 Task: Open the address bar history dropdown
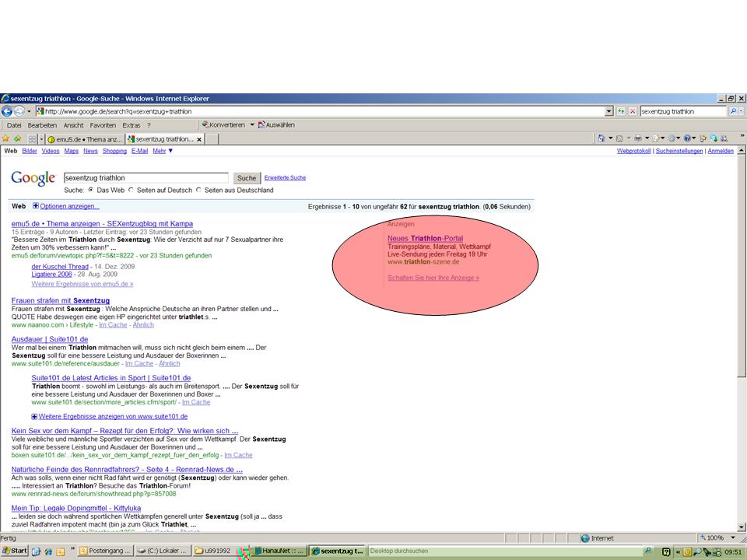pyautogui.click(x=608, y=111)
